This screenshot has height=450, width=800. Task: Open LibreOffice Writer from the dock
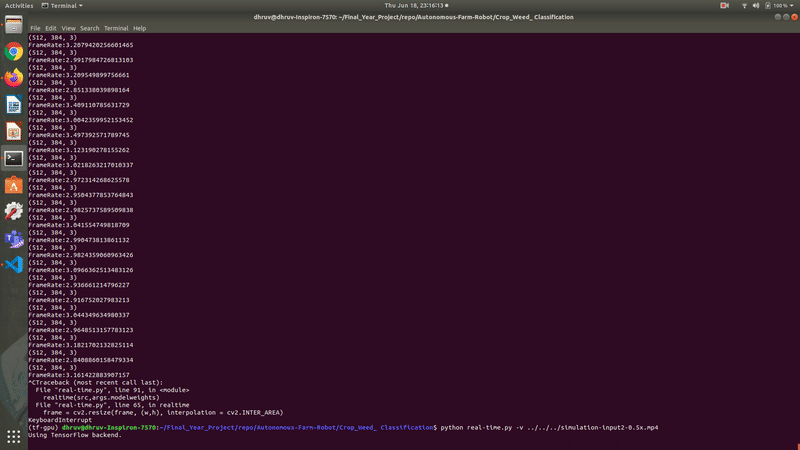[x=14, y=105]
